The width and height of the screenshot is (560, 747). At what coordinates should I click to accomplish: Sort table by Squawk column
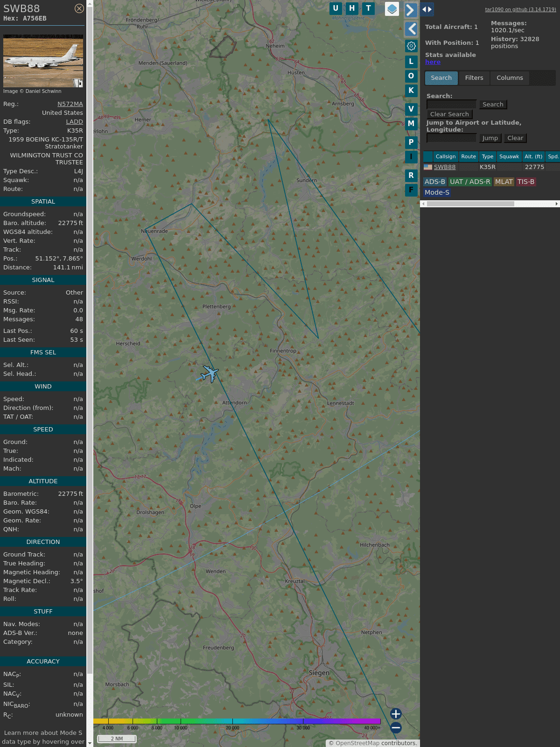pos(509,157)
